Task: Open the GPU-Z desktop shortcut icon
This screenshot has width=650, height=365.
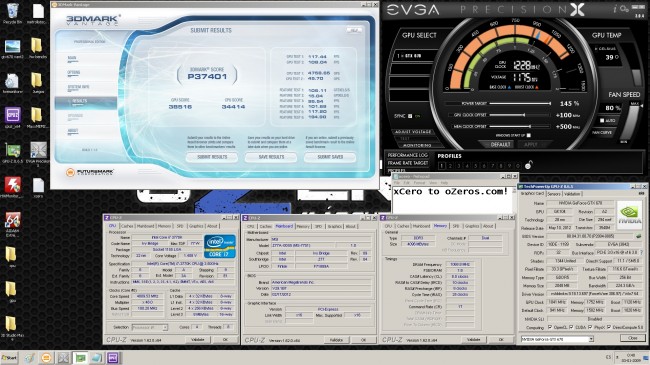Action: click(x=12, y=151)
